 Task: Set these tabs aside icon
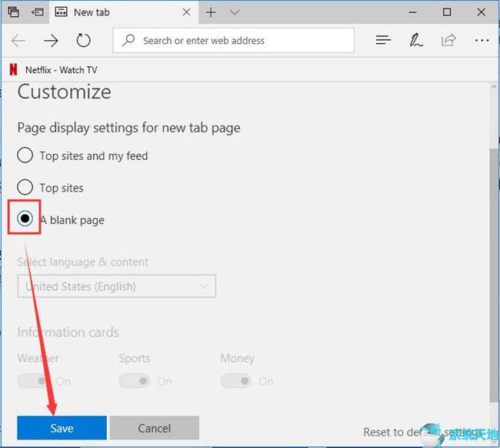point(38,12)
